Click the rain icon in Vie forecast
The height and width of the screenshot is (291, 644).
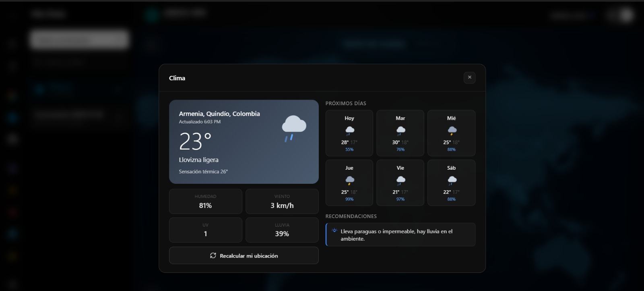(400, 180)
